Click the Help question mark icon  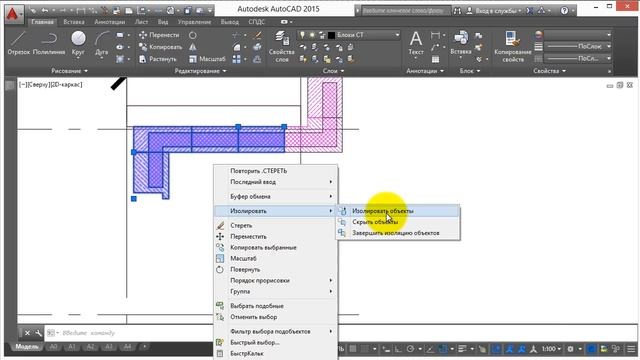[x=564, y=11]
